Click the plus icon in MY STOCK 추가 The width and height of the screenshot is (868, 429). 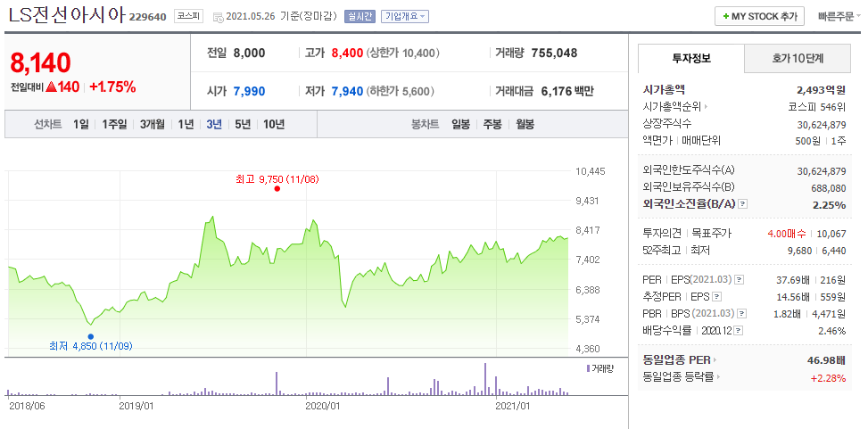click(725, 17)
